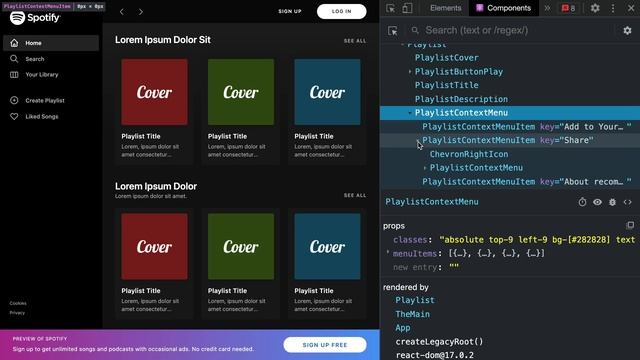Click the log component bug icon
Screen dimensions: 640x360
point(612,202)
